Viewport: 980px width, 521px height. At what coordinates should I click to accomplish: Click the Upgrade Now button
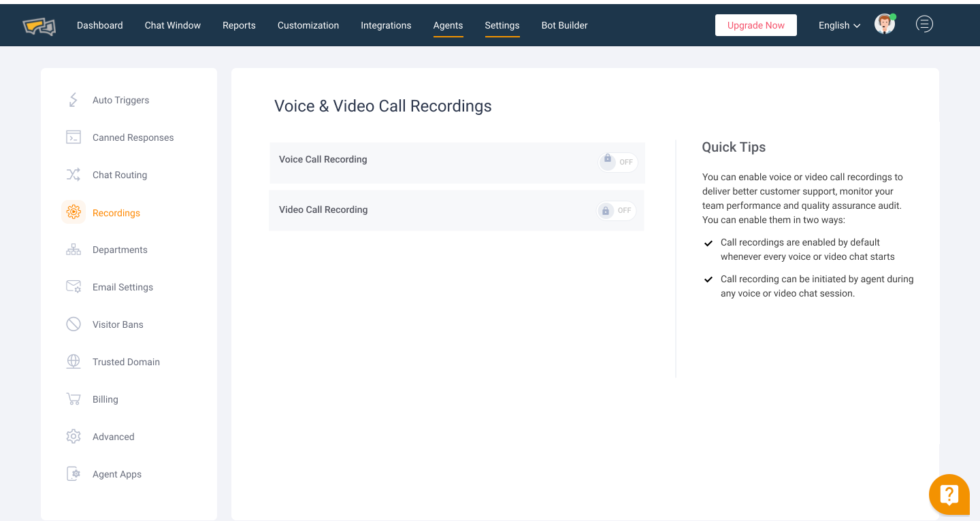point(756,25)
